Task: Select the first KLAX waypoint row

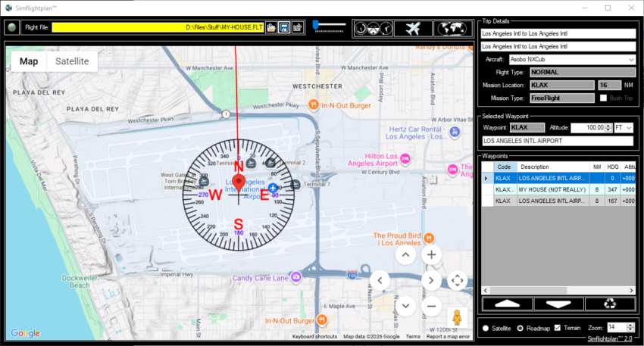Action: (x=558, y=178)
